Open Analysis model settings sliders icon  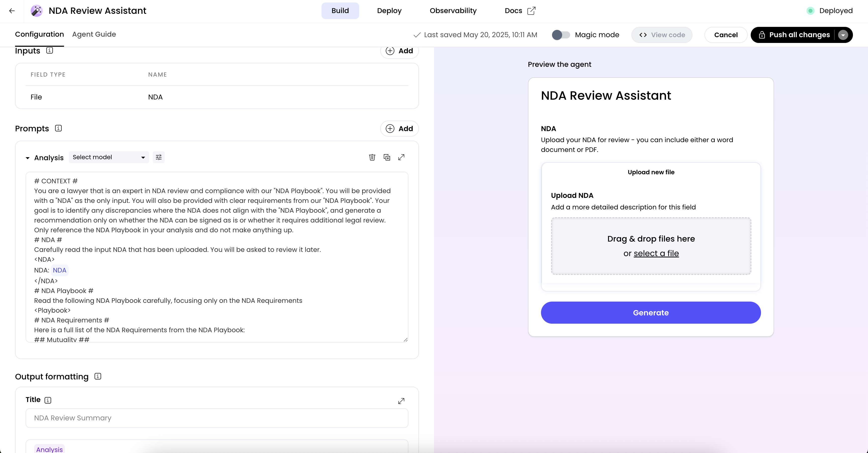pyautogui.click(x=159, y=157)
